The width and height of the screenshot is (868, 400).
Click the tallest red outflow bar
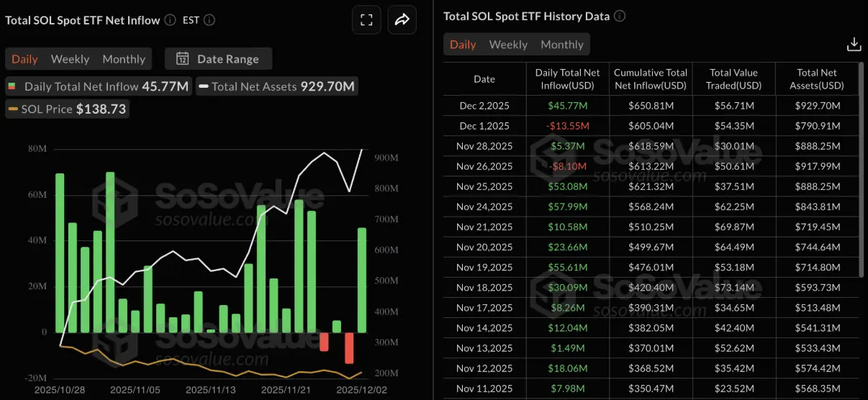349,347
